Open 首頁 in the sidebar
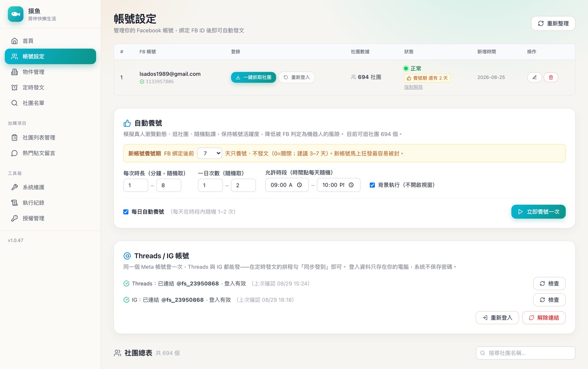The width and height of the screenshot is (588, 369). (51, 41)
